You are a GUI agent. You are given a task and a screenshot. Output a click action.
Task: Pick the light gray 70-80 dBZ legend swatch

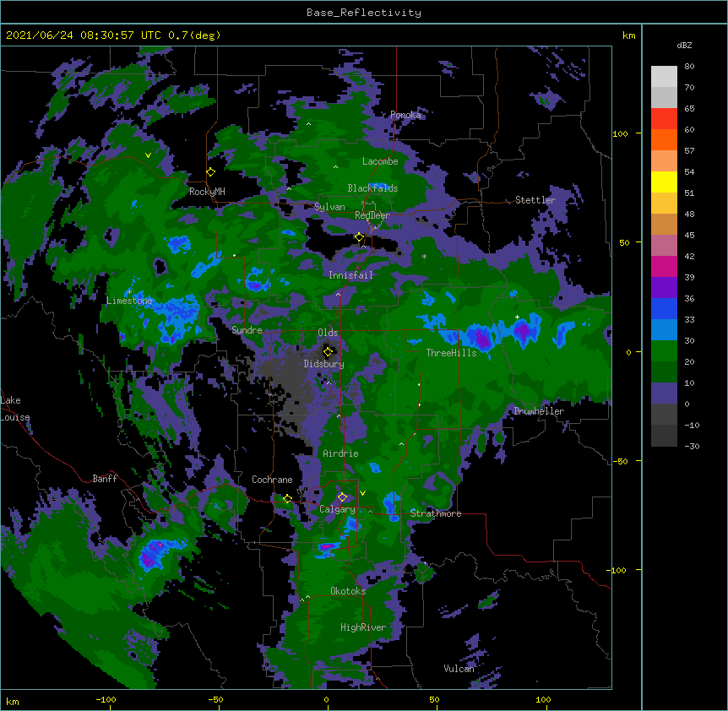click(x=664, y=77)
